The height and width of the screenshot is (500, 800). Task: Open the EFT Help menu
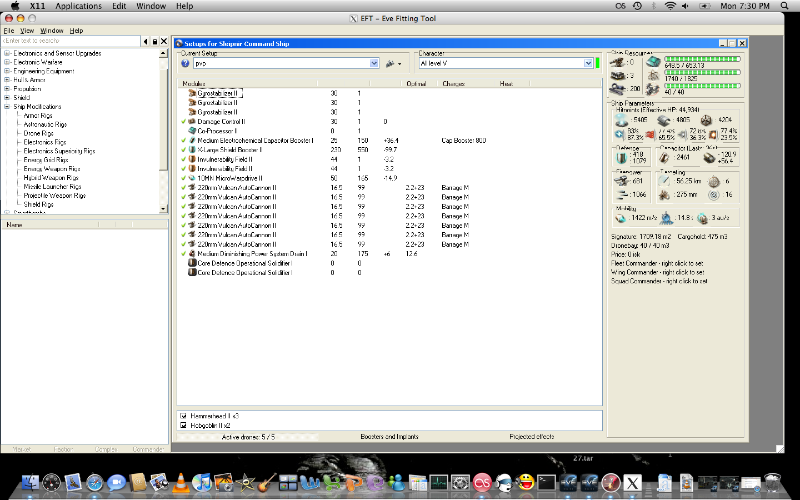point(76,31)
